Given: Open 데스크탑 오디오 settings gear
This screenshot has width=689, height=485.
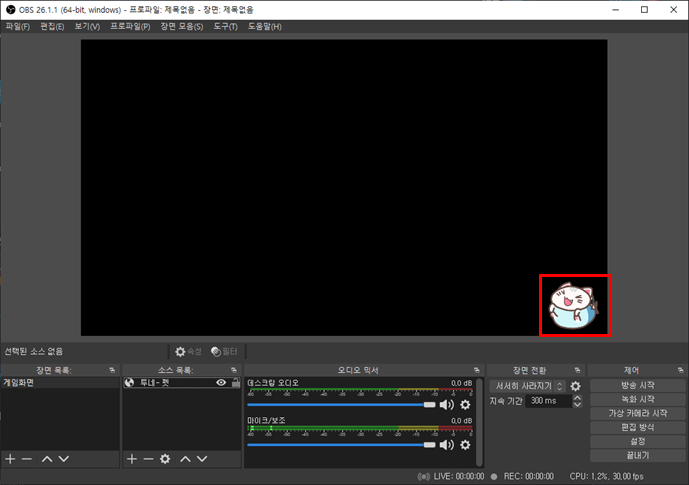Looking at the screenshot, I should pos(465,405).
